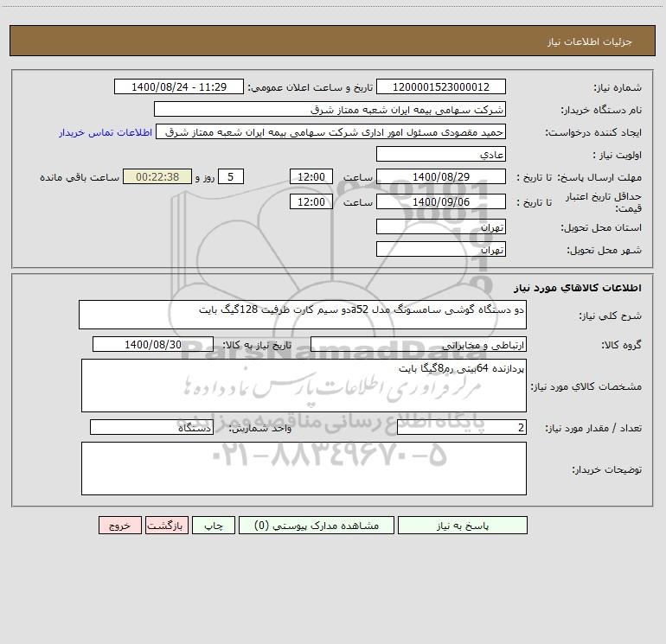Click label 'توضیحات خریدار:'
666x644 pixels.
(606, 469)
